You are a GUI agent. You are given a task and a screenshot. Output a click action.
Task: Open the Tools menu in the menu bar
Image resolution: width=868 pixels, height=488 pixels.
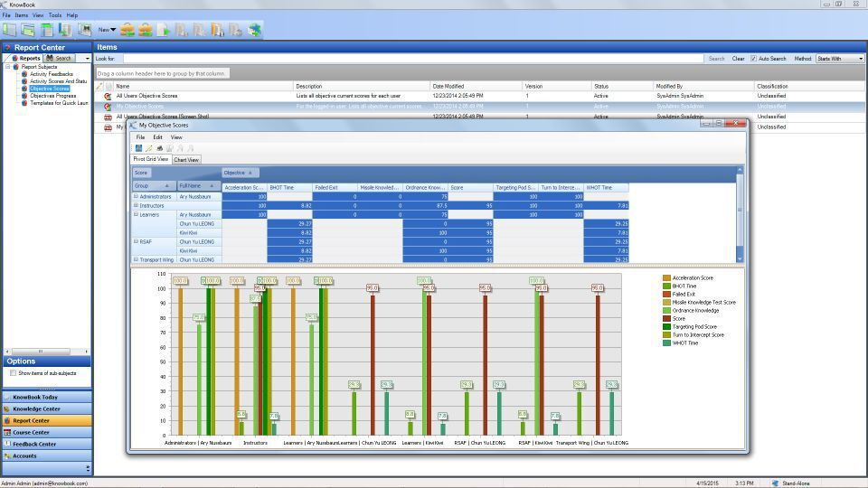(55, 15)
